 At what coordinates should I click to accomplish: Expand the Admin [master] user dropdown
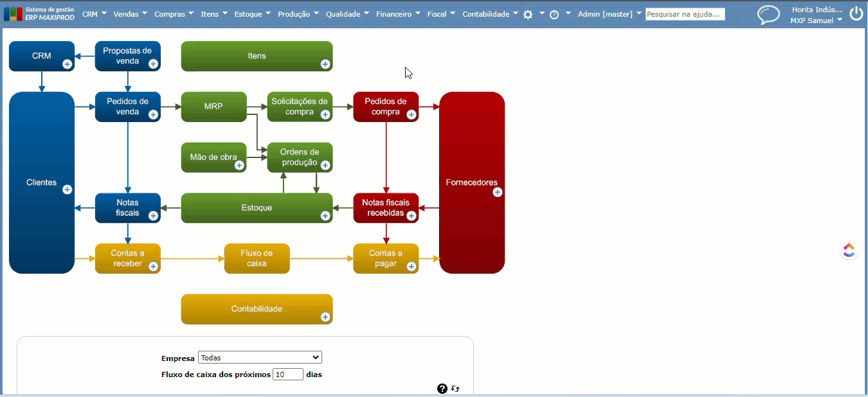point(638,13)
